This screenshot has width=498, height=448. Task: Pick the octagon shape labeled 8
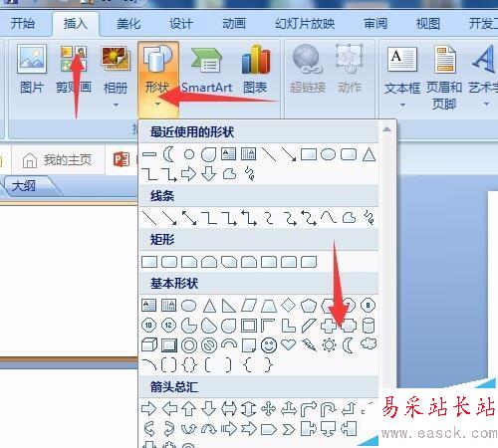coord(368,306)
